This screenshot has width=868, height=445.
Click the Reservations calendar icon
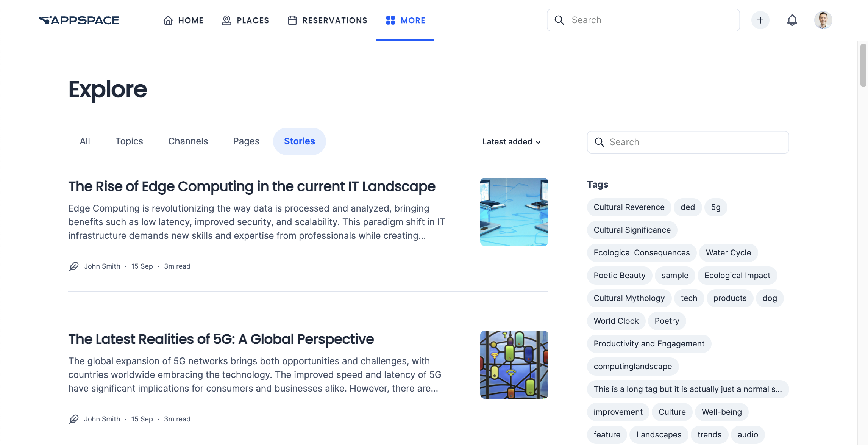coord(292,20)
